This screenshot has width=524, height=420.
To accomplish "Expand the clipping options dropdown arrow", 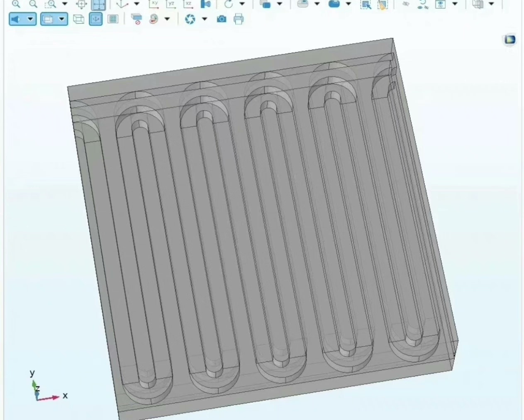I will 492,4.
